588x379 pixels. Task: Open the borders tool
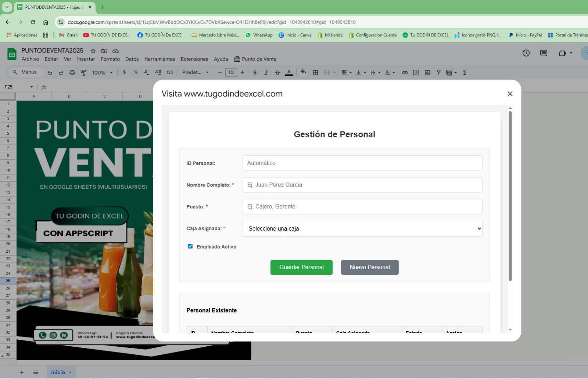pos(315,73)
